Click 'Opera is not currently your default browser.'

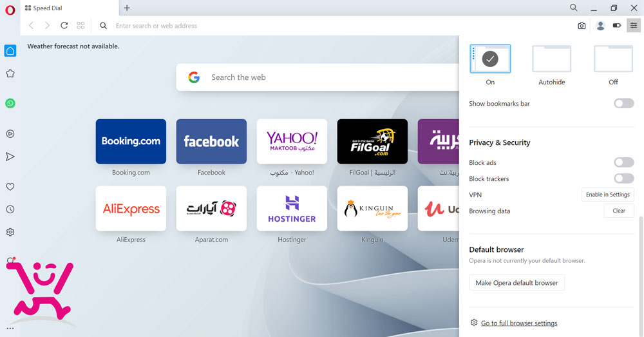[x=527, y=260]
